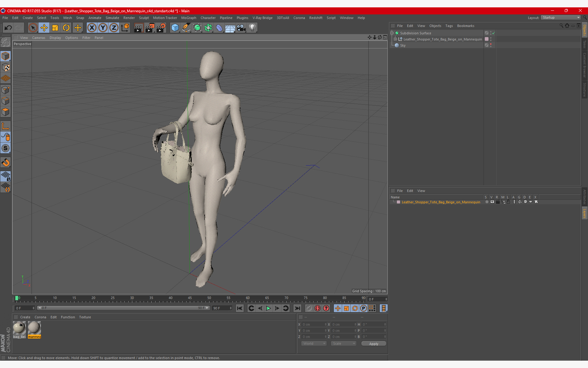Toggle X axis lock

click(92, 28)
